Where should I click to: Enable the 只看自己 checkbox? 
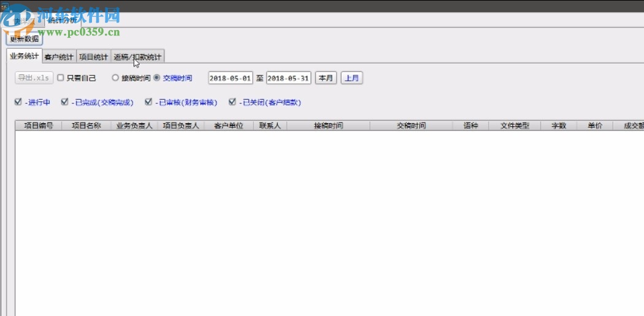point(60,78)
